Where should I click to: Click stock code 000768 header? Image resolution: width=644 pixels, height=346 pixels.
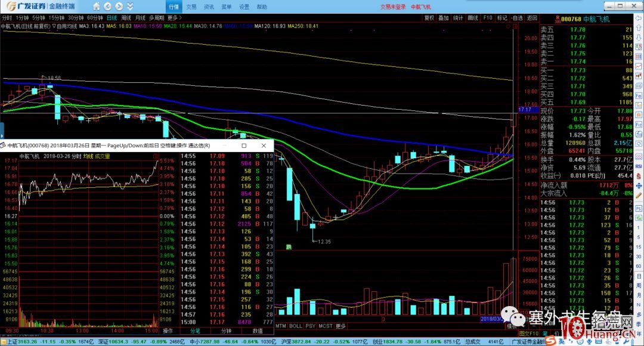[571, 19]
